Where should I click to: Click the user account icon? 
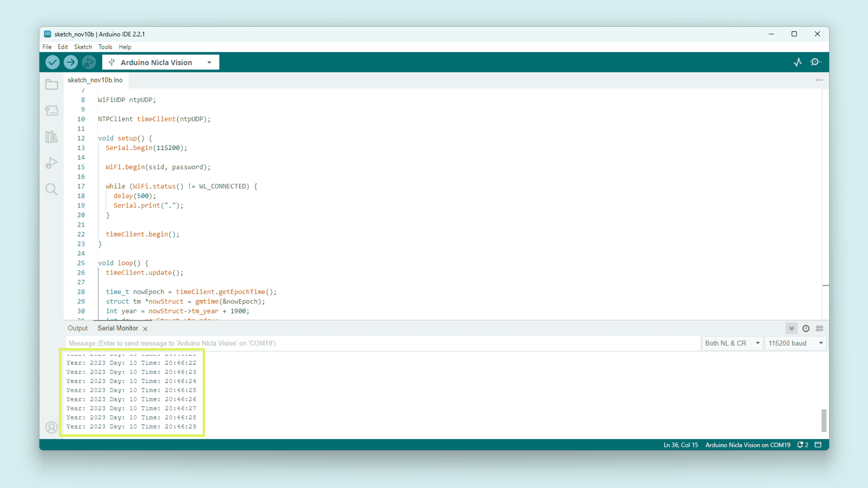52,427
